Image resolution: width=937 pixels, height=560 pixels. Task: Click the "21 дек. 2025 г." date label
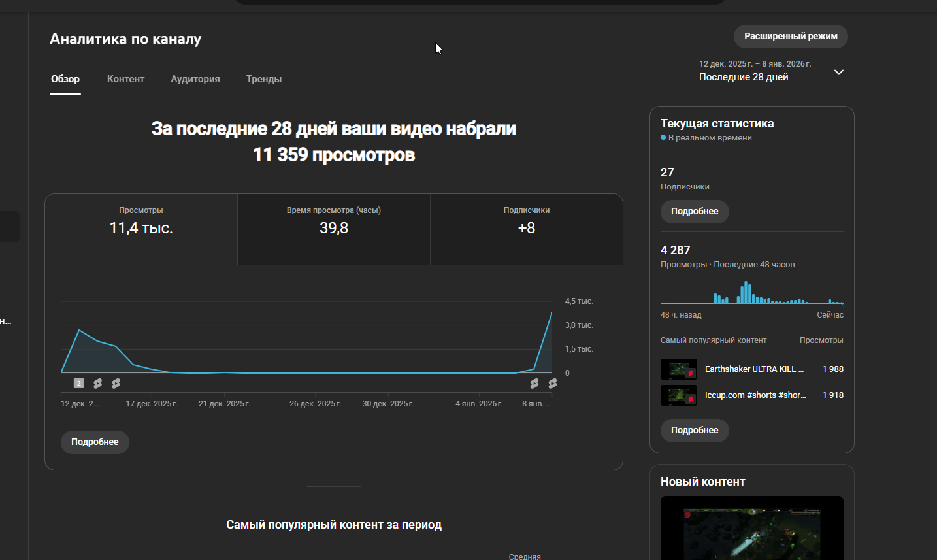[x=224, y=404]
